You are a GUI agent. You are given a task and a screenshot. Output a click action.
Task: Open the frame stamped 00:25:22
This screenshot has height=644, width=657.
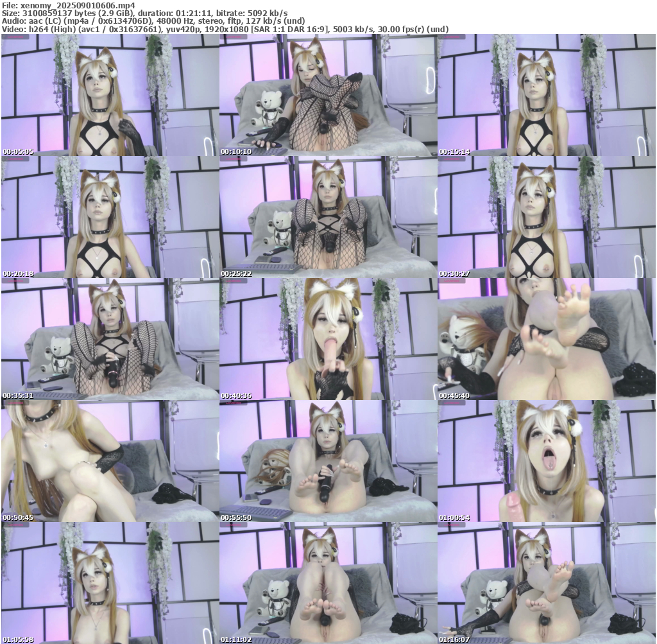(x=328, y=217)
